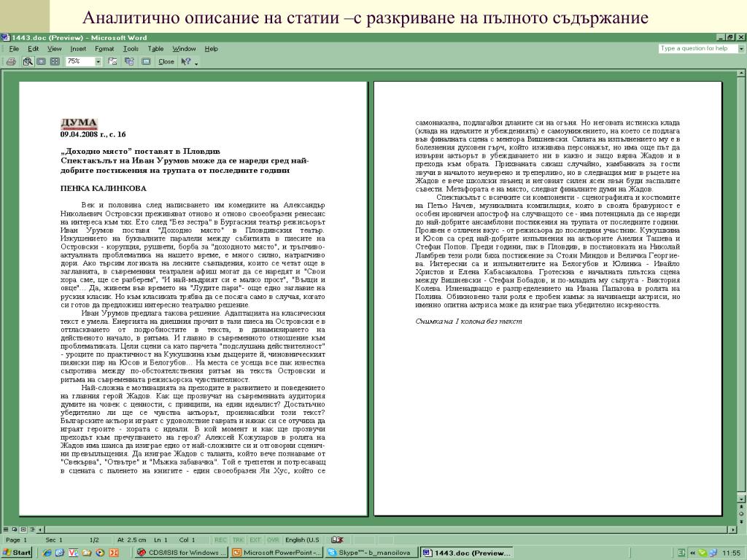Open the Help menu
Image resolution: width=747 pixels, height=560 pixels.
click(211, 49)
